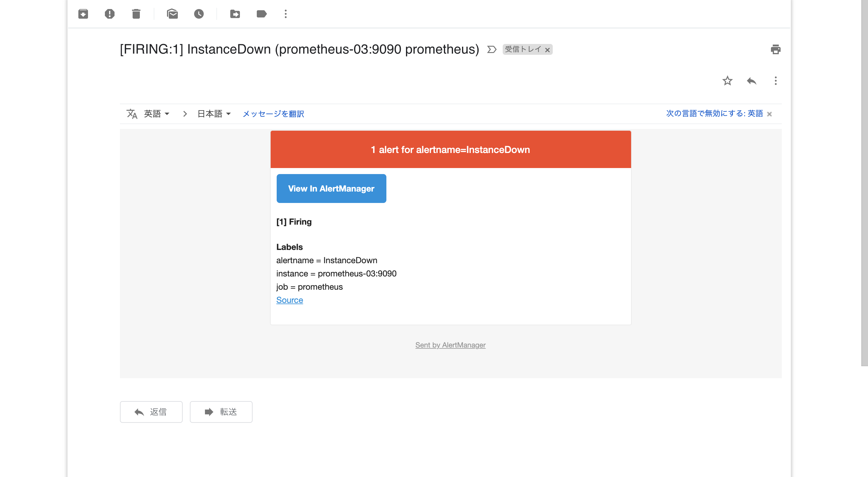
Task: Open the toolbar's more options menu
Action: pyautogui.click(x=286, y=14)
